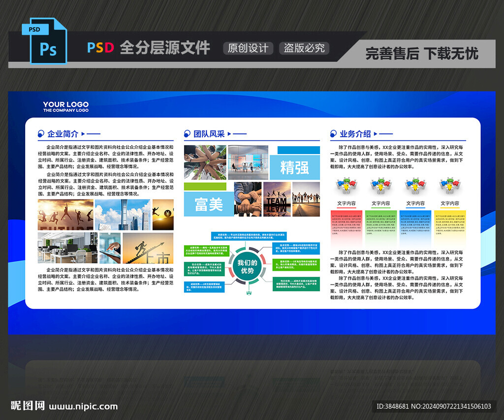
Task: Click the stacked fists teamwork photo
Action: (248, 199)
